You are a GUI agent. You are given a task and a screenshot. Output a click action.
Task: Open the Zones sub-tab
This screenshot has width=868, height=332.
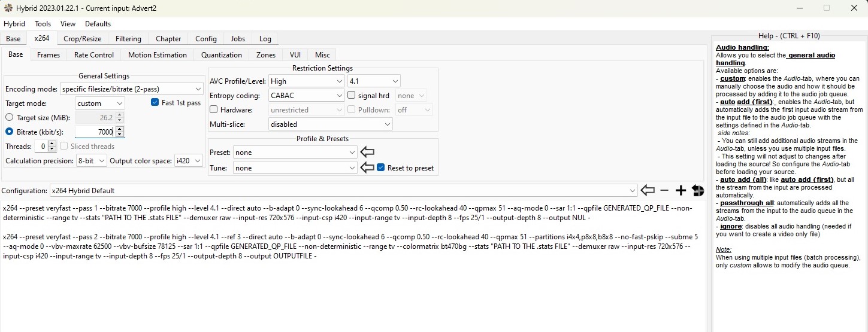tap(266, 54)
